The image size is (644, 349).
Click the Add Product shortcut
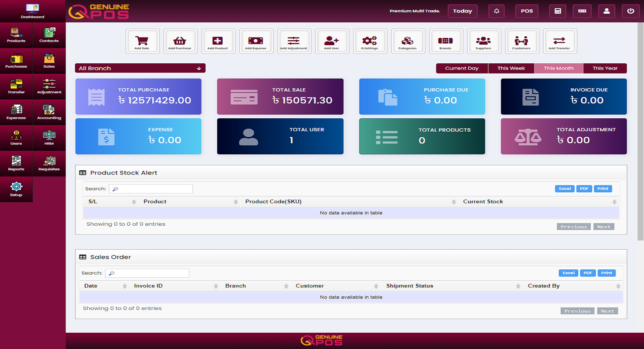[x=218, y=41]
